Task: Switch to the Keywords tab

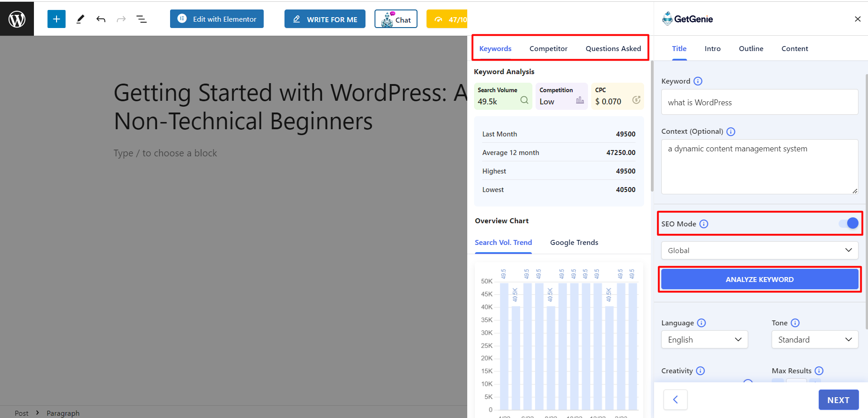Action: [x=495, y=48]
